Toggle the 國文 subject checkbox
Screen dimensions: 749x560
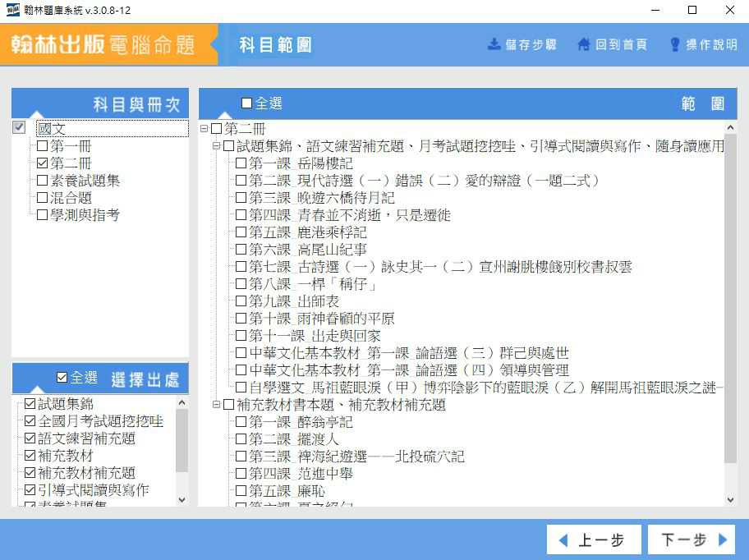click(19, 127)
